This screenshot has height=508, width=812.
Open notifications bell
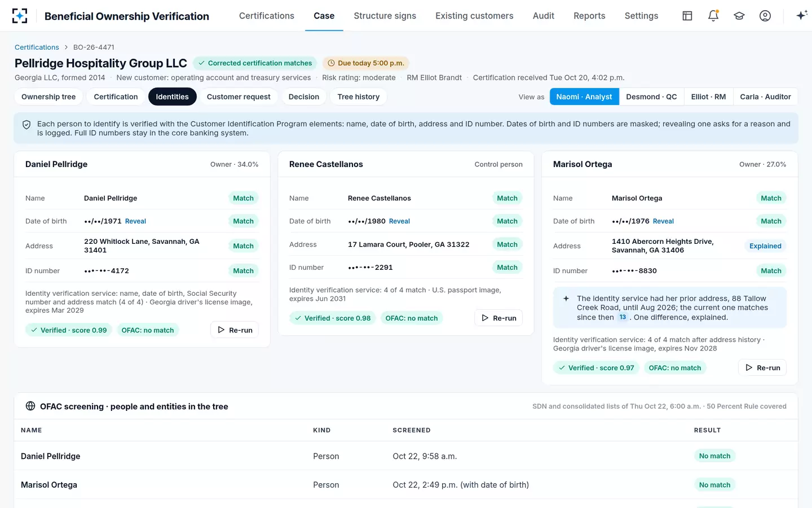click(x=713, y=16)
